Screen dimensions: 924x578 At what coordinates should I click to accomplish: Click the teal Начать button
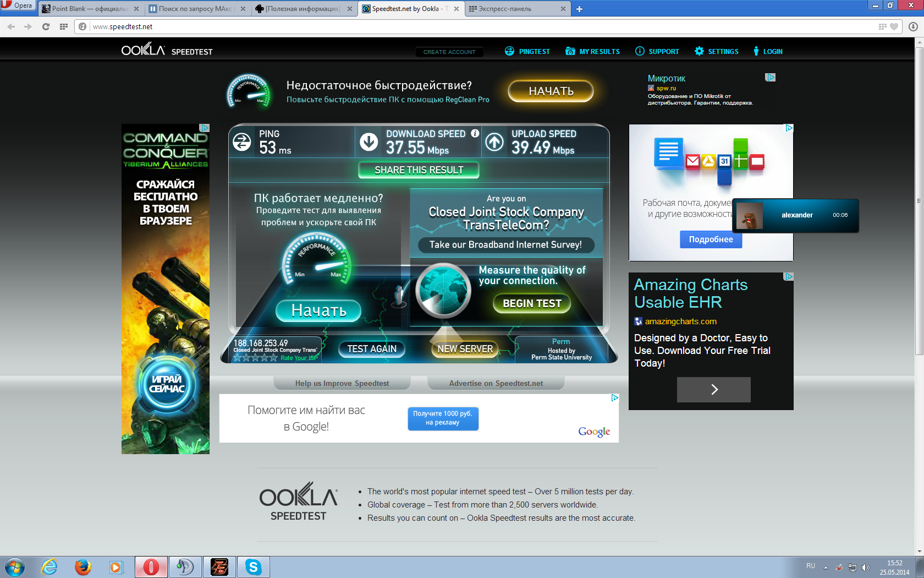click(318, 310)
